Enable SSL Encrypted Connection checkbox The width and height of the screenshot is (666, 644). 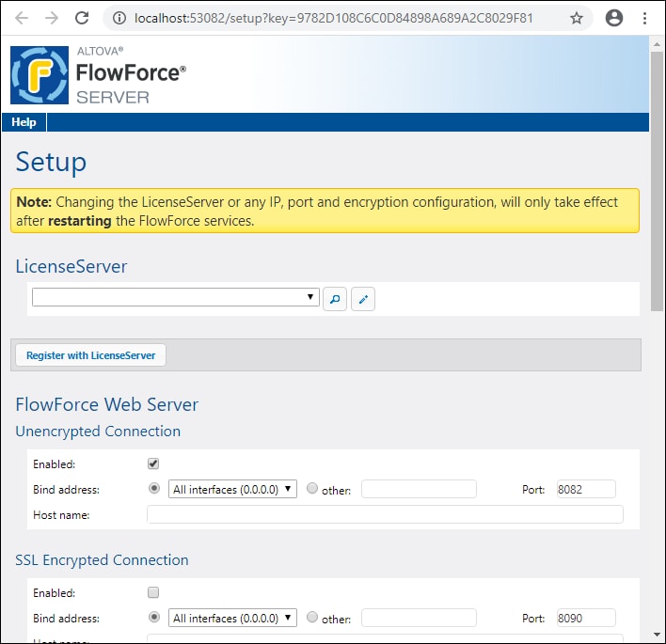(x=153, y=592)
